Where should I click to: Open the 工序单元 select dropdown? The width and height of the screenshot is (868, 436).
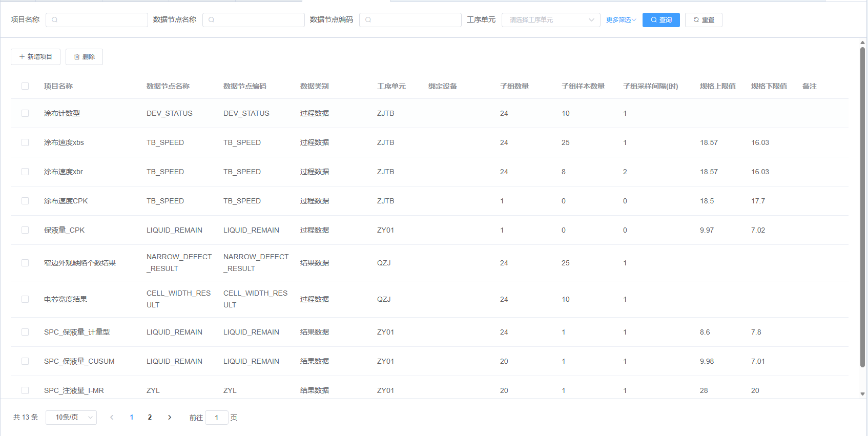[x=551, y=20]
